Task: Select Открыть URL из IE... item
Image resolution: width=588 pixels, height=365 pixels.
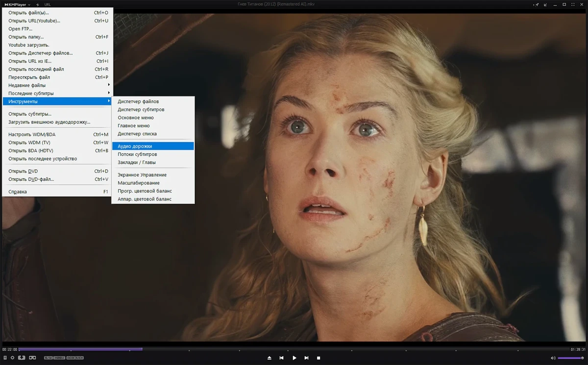Action: click(58, 61)
